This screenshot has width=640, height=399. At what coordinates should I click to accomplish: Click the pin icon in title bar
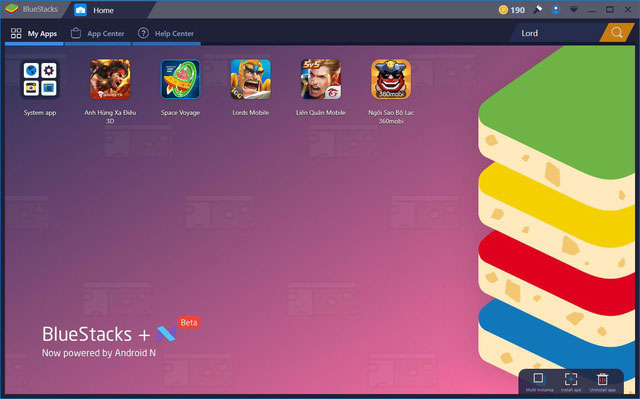pos(538,9)
